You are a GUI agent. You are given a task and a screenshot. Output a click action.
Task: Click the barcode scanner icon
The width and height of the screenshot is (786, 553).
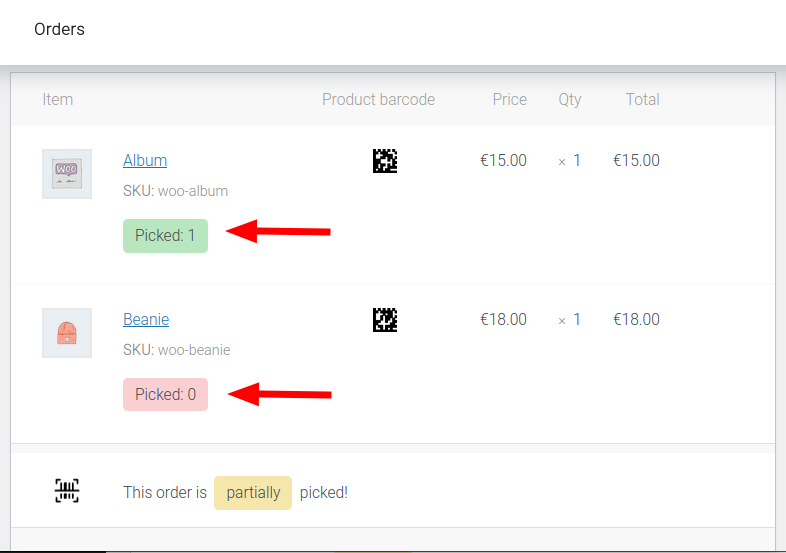[x=67, y=491]
